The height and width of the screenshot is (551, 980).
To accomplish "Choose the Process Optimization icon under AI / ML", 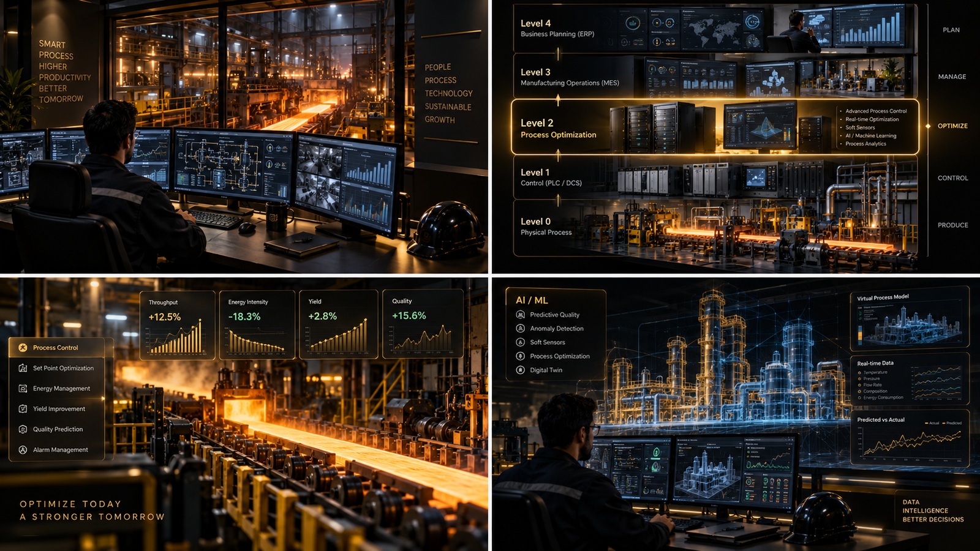I will pyautogui.click(x=521, y=356).
